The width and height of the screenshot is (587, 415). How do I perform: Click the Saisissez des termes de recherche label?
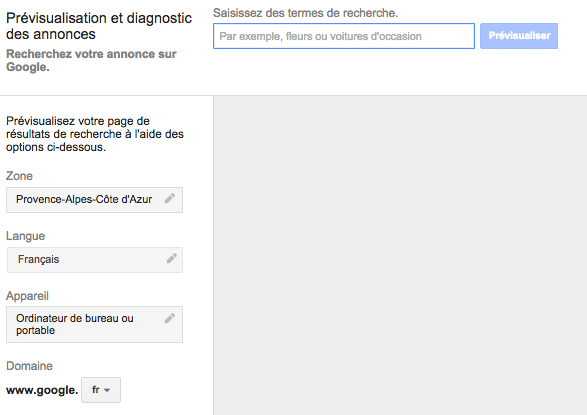[x=305, y=13]
